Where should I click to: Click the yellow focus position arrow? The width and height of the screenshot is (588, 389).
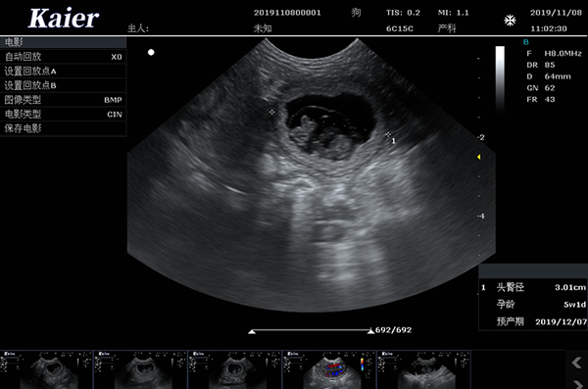pos(478,157)
